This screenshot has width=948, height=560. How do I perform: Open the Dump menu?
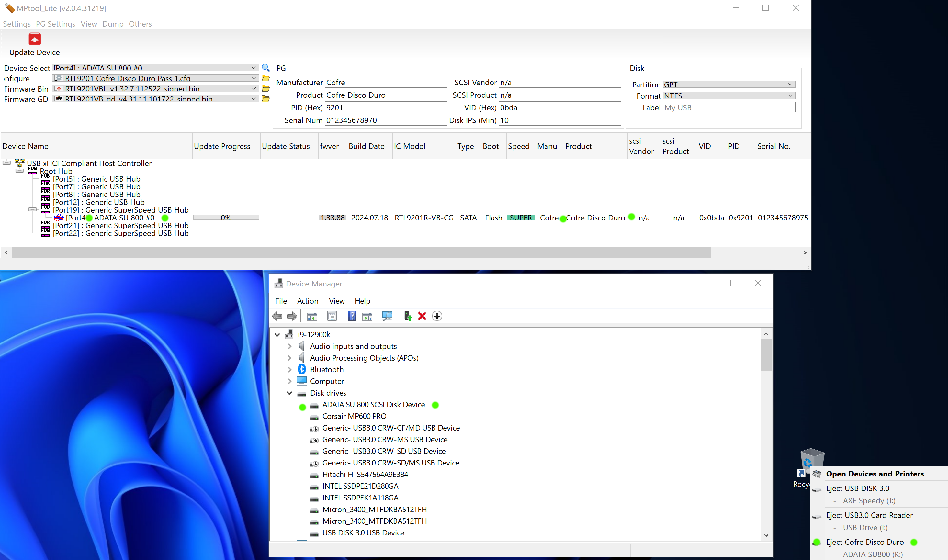(113, 24)
